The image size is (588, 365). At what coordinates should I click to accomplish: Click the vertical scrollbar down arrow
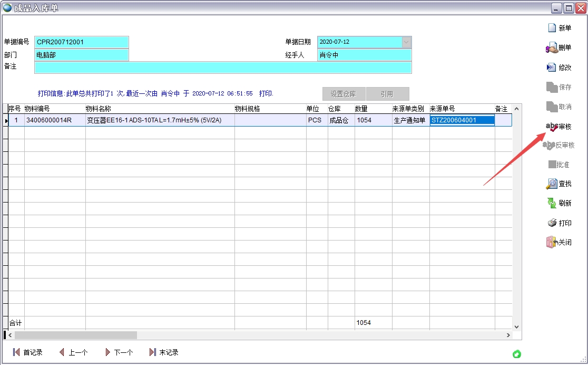click(516, 327)
